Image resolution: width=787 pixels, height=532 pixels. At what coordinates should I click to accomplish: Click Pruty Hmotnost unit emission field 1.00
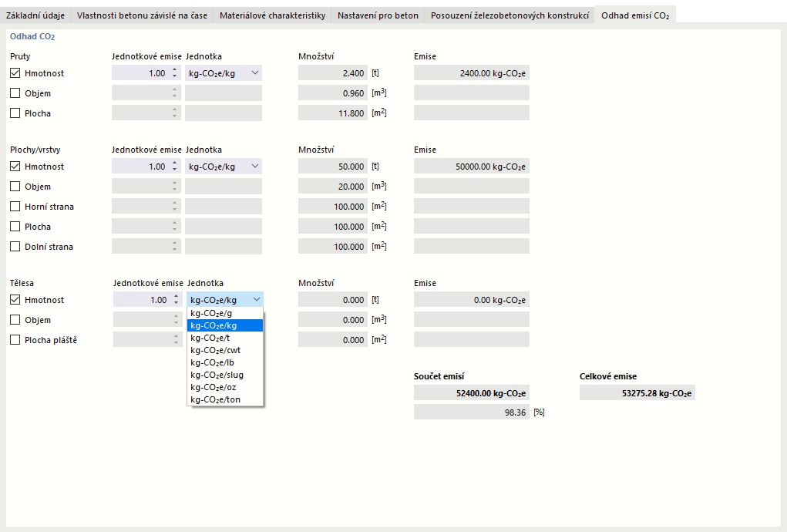(x=141, y=73)
